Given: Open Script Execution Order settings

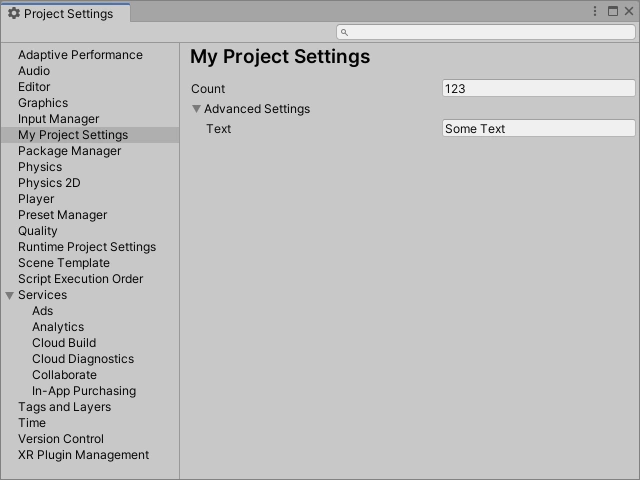Looking at the screenshot, I should pyautogui.click(x=80, y=279).
